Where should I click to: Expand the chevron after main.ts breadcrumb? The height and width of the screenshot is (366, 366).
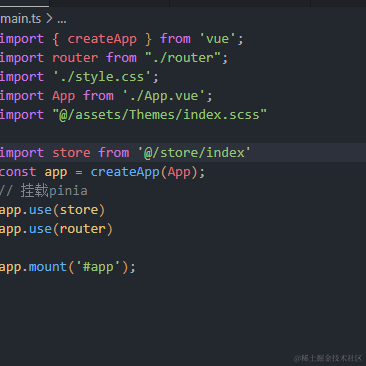(49, 19)
